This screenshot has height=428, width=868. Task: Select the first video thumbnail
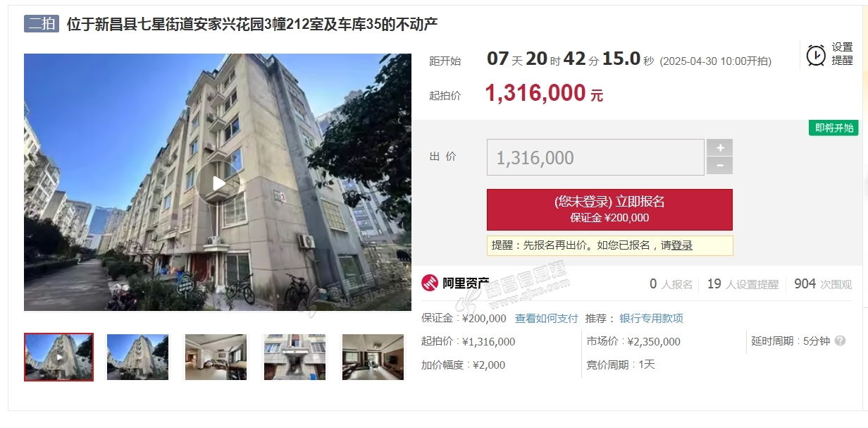[59, 357]
